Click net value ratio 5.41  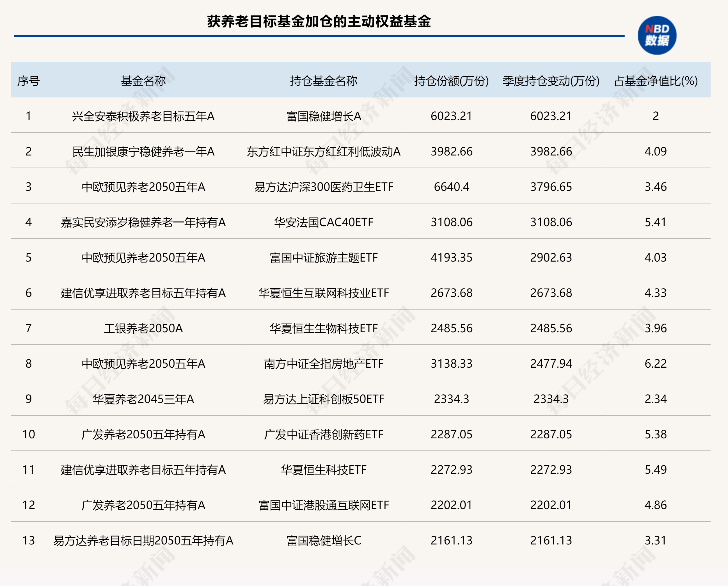click(x=656, y=222)
